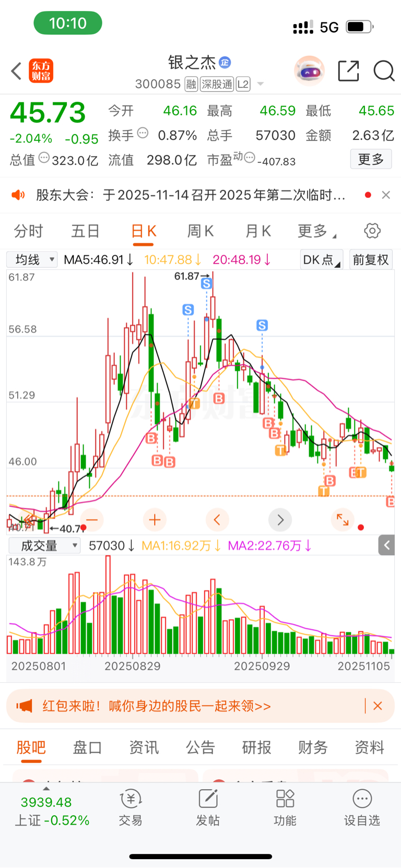Close the red packet banner
The width and height of the screenshot is (401, 868).
click(378, 706)
